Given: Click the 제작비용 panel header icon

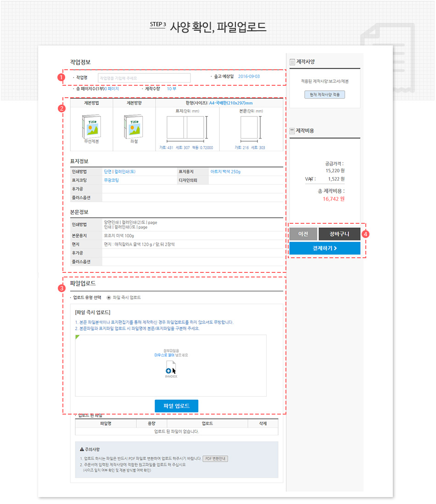Looking at the screenshot, I should coord(292,131).
